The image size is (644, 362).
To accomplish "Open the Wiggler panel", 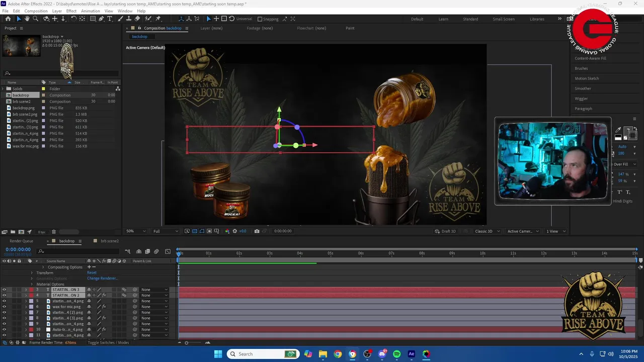I will (581, 99).
